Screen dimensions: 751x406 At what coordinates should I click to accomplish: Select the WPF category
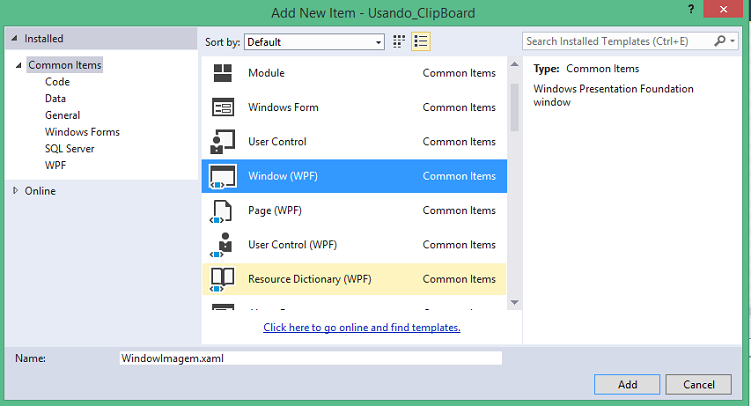56,166
